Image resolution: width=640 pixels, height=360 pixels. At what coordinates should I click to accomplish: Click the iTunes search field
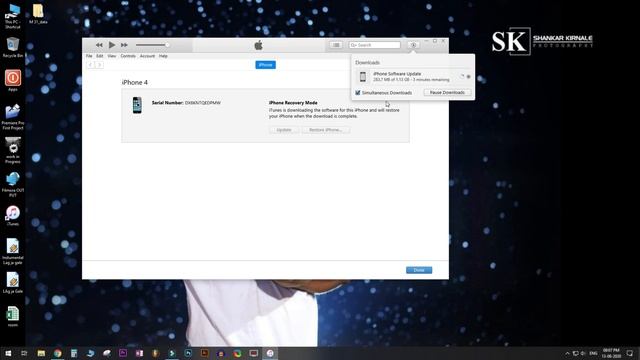pos(374,45)
